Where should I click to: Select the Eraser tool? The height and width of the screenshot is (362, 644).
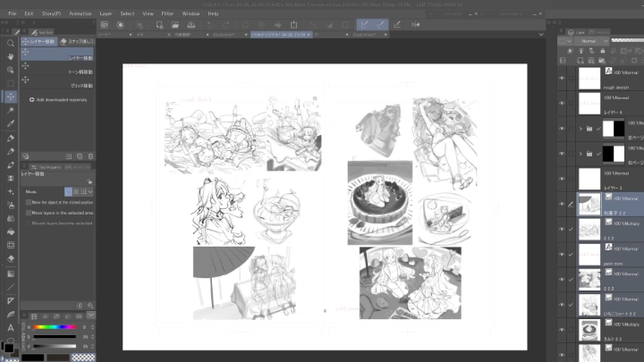(x=11, y=258)
